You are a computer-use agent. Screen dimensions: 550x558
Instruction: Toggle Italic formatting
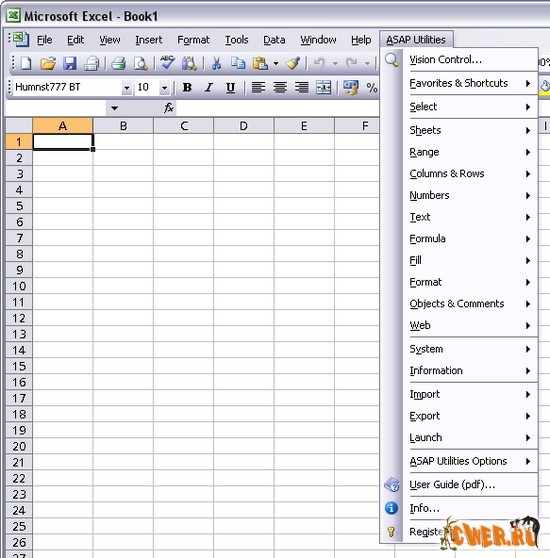pyautogui.click(x=209, y=87)
